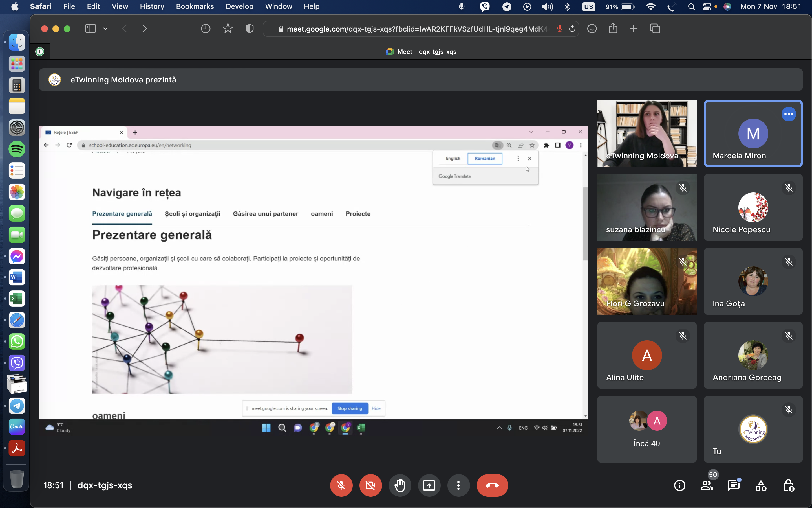Open Școli și organizații tab in shared page
812x508 pixels.
pyautogui.click(x=192, y=214)
